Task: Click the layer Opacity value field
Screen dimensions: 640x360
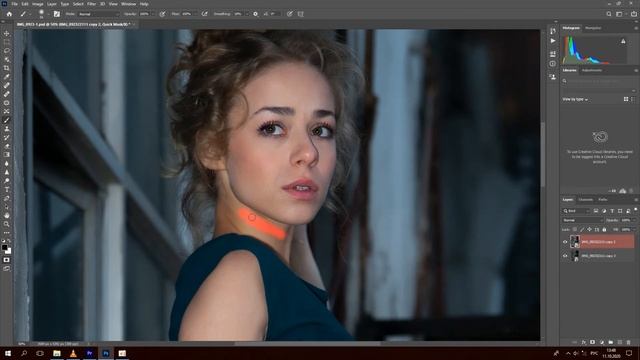Action: coord(626,220)
